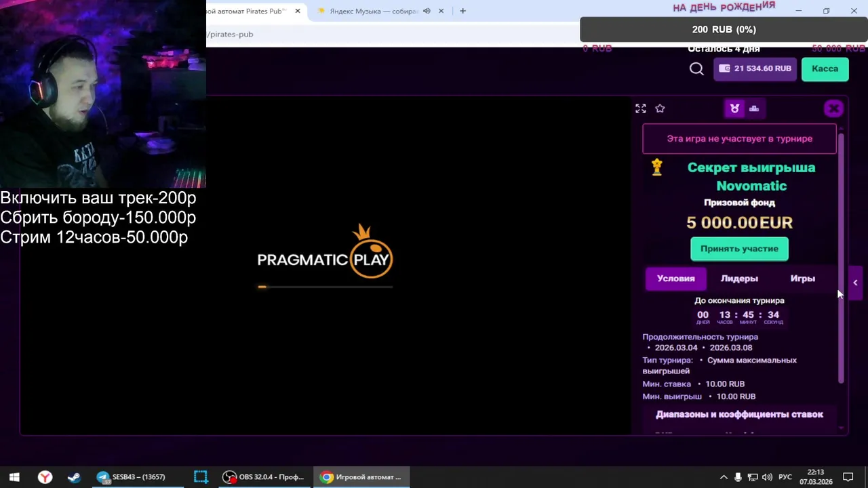The height and width of the screenshot is (488, 868).
Task: Switch to the Лидеры tab
Action: pyautogui.click(x=739, y=279)
